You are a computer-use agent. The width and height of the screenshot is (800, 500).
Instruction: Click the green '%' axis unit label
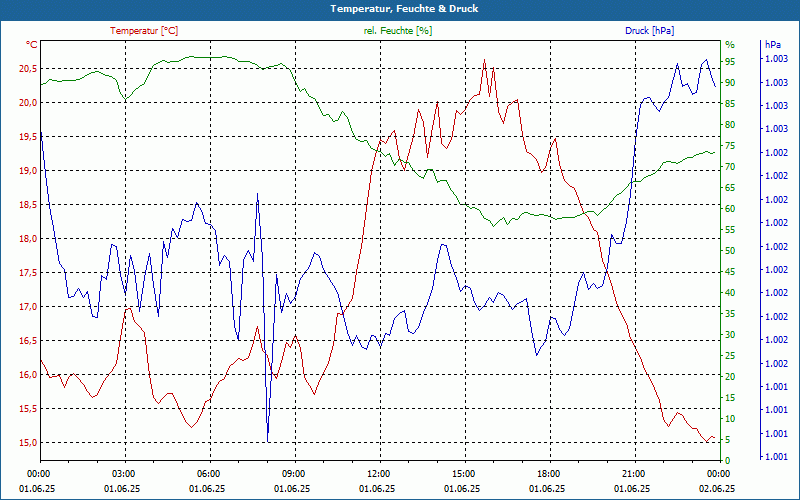[x=730, y=44]
